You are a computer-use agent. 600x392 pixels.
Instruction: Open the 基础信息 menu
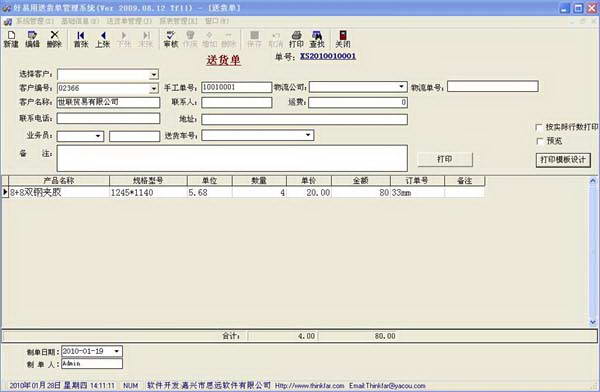(80, 21)
